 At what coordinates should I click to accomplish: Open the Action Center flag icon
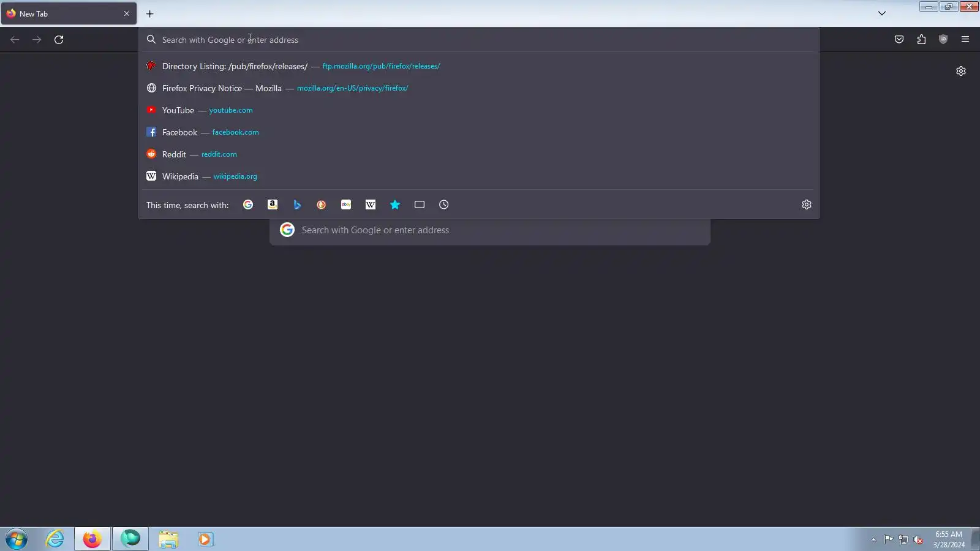(x=888, y=539)
